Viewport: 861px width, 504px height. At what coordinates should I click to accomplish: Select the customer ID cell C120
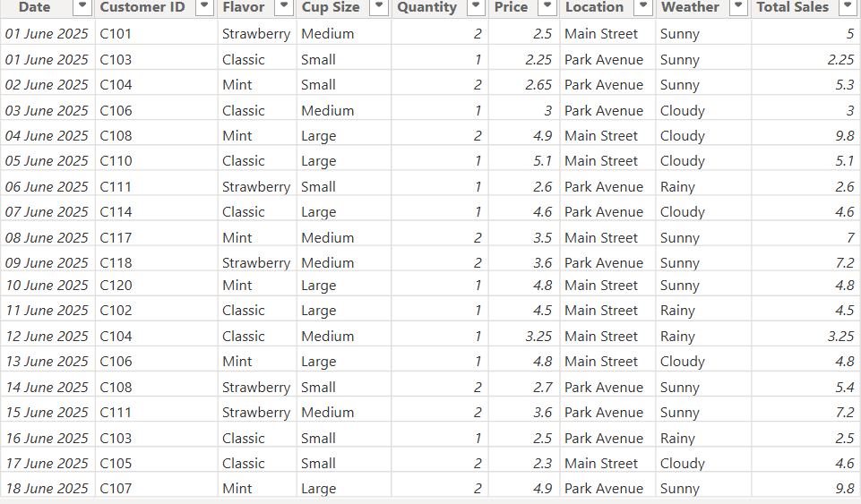pos(116,286)
